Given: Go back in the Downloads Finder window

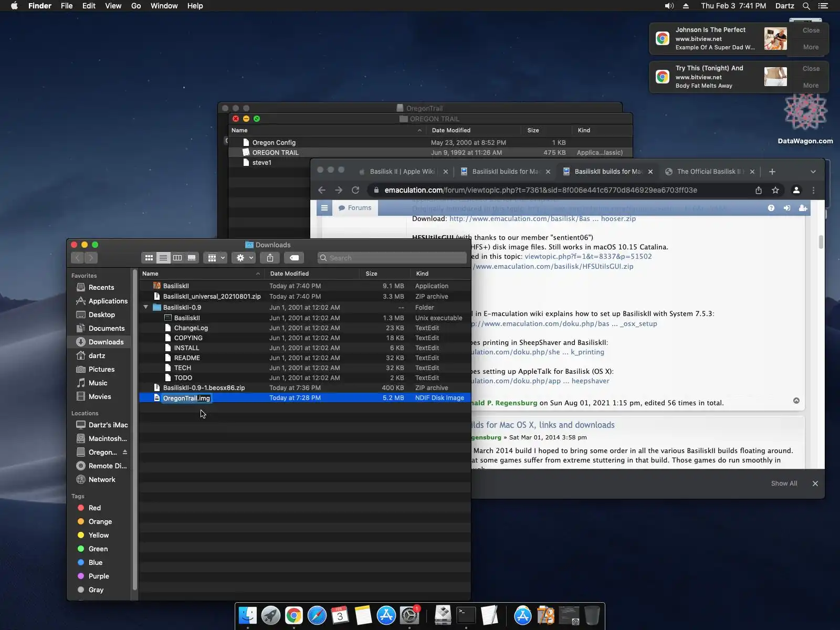Looking at the screenshot, I should pos(78,258).
